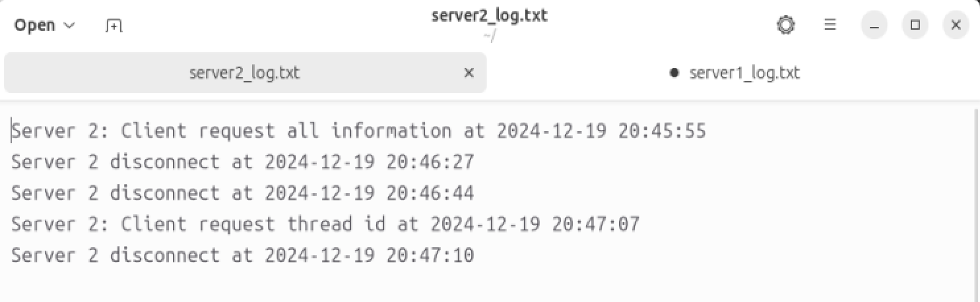
Task: Close the text editor window
Action: [955, 26]
